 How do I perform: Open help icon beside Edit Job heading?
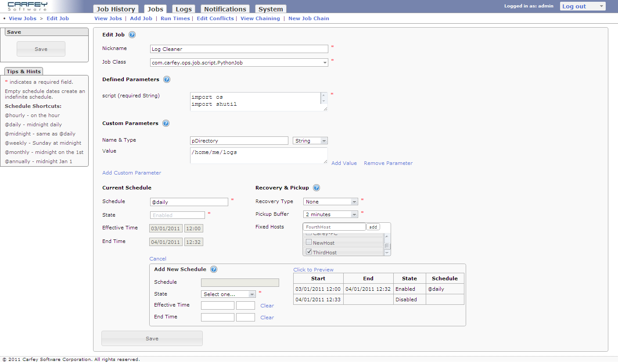[x=132, y=35]
